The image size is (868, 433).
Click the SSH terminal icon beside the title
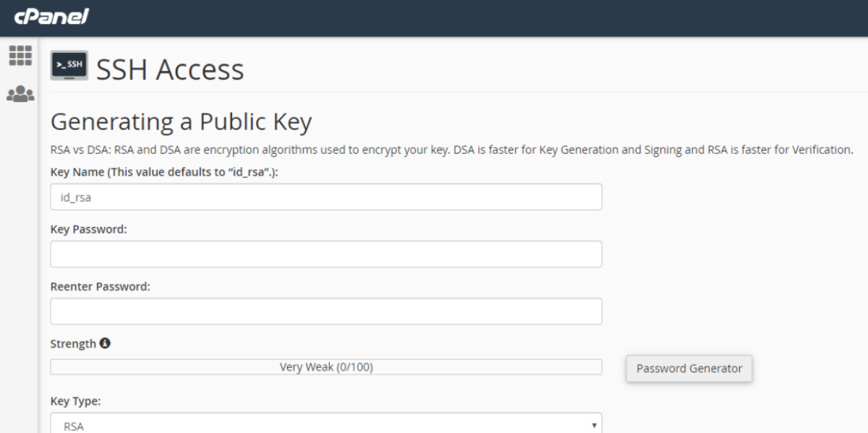click(x=68, y=66)
